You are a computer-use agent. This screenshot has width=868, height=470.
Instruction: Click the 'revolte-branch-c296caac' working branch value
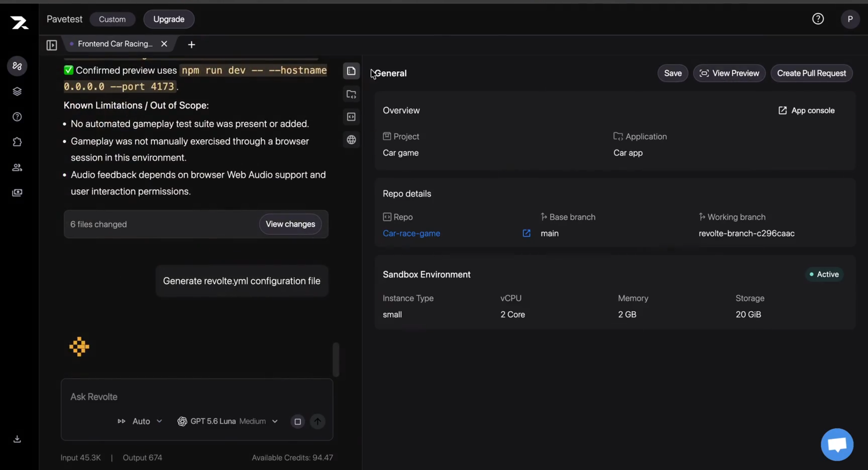pos(746,233)
